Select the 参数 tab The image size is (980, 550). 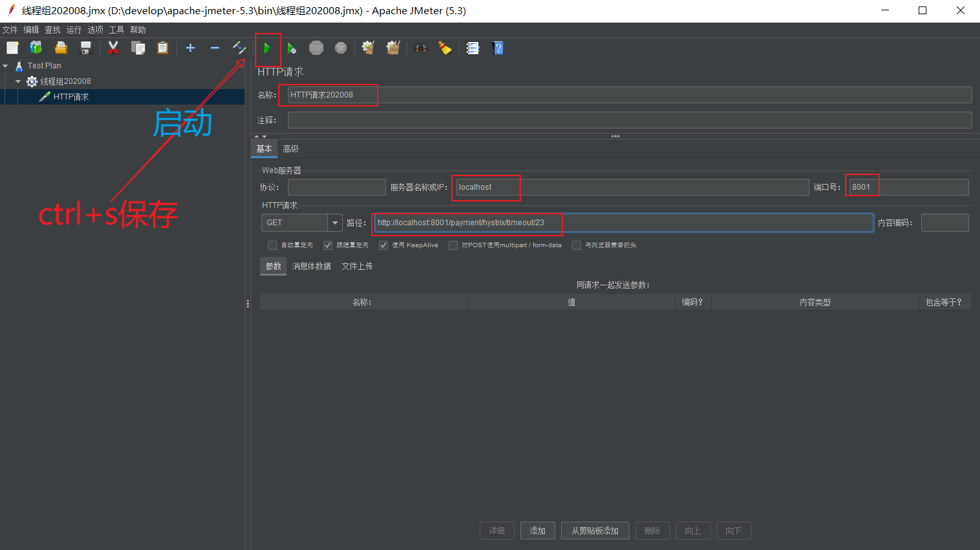[273, 266]
